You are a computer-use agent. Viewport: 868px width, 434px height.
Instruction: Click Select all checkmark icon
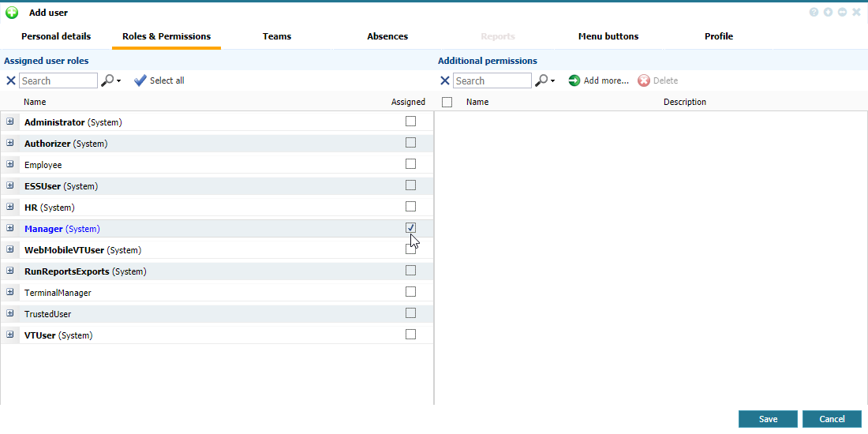(x=140, y=80)
